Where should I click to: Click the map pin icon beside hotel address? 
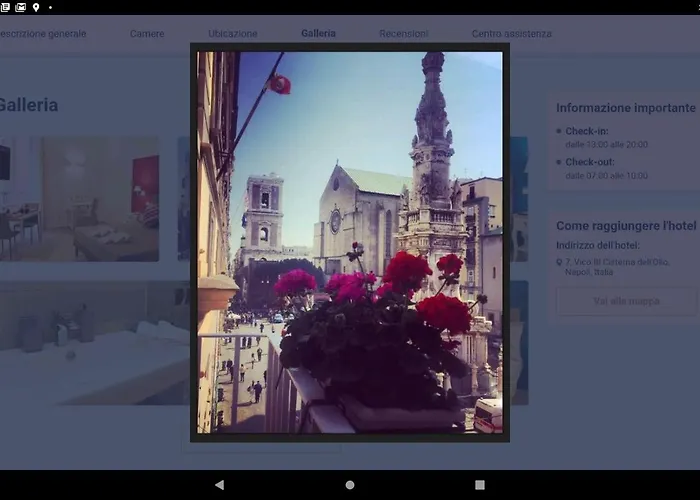[559, 263]
